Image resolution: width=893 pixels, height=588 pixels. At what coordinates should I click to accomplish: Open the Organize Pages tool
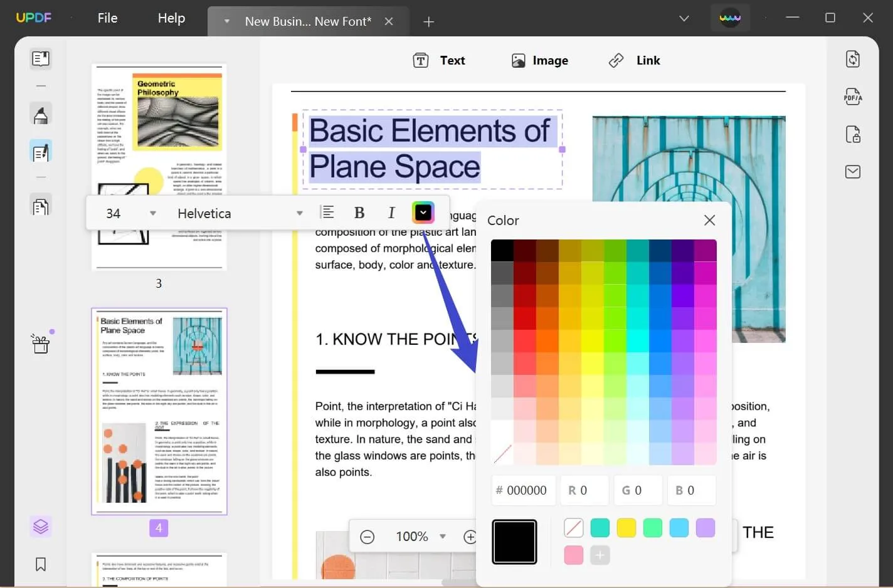(40, 205)
